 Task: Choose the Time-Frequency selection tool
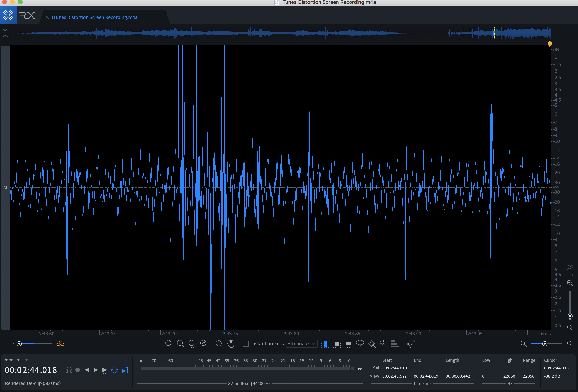(x=337, y=343)
